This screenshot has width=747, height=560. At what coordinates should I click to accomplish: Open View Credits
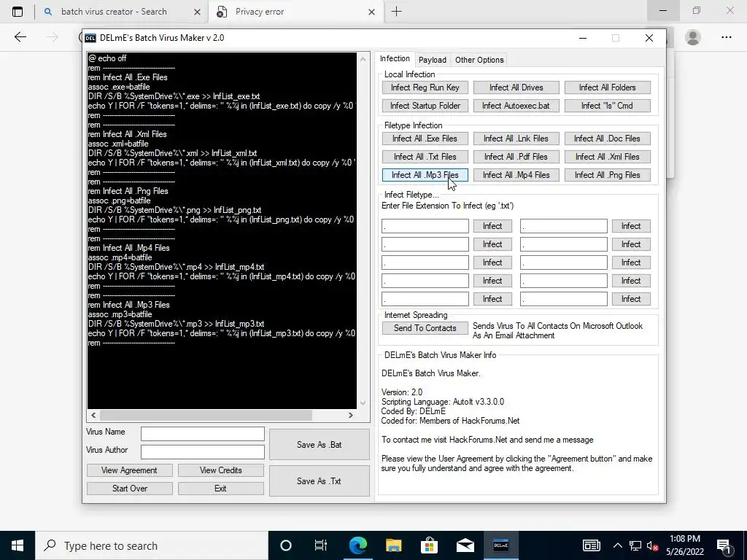click(220, 470)
